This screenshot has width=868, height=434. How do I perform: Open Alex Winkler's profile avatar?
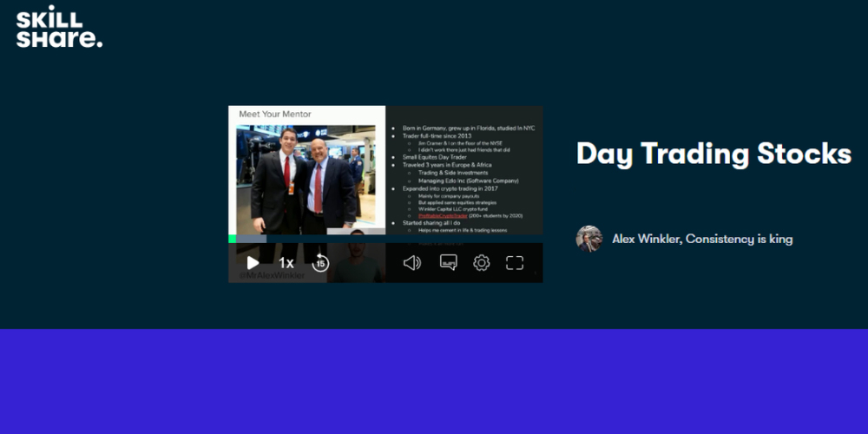tap(589, 240)
